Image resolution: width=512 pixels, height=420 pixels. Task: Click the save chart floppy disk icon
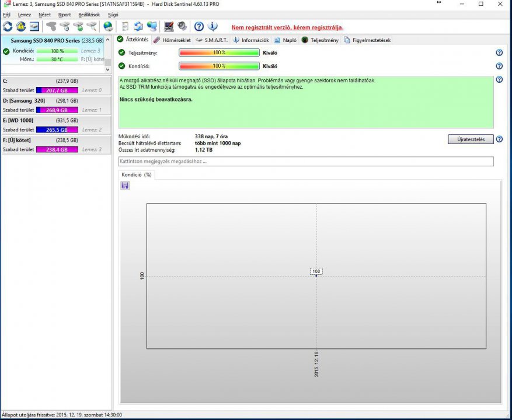coord(125,185)
